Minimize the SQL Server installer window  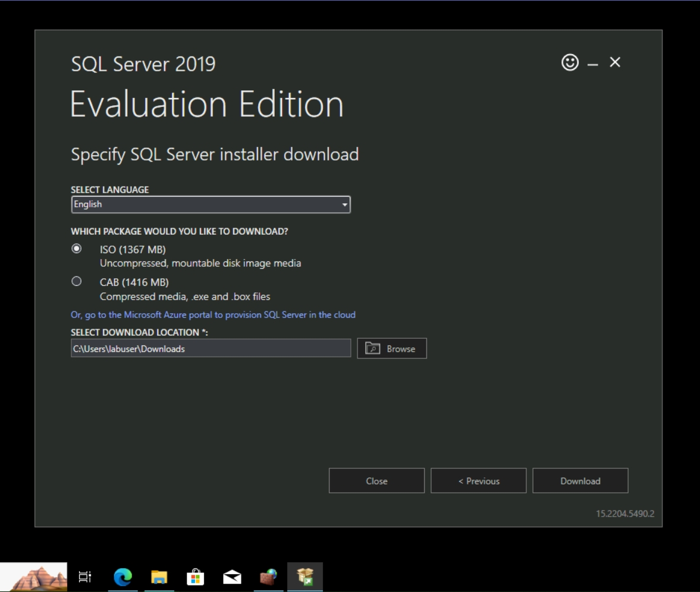[x=592, y=64]
